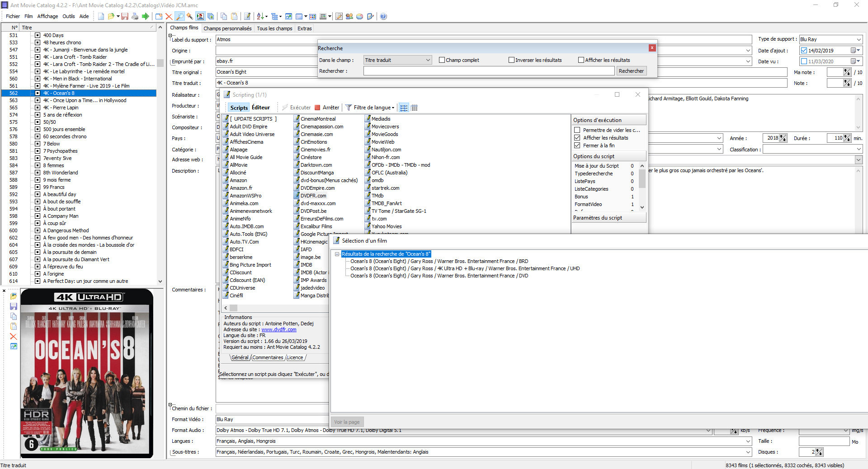Screen dimensions: 868x469
Task: Click the print catalog toolbar icon
Action: [x=135, y=17]
